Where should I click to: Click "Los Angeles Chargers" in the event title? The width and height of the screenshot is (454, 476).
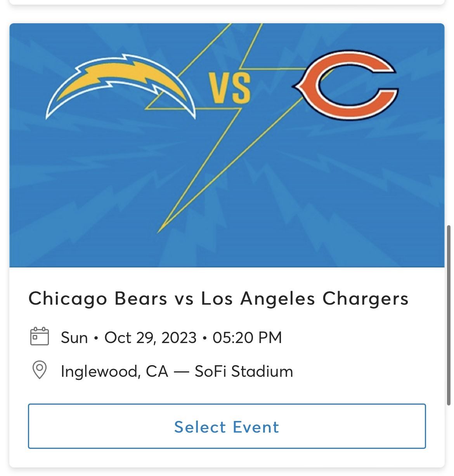[305, 298]
